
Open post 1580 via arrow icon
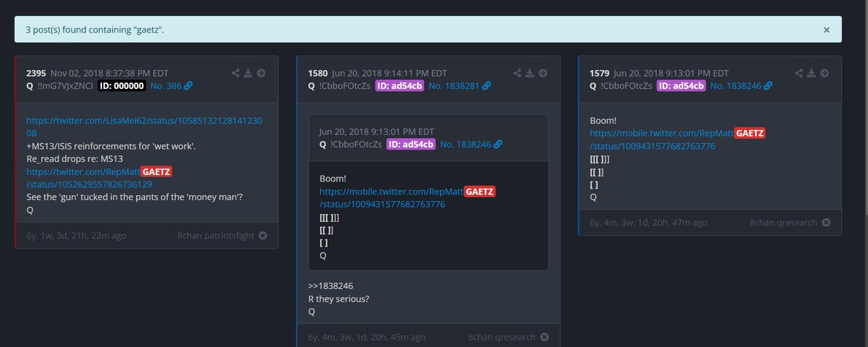coord(542,73)
